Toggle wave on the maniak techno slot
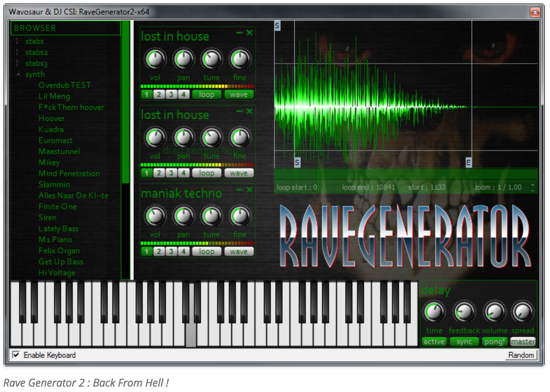This screenshot has width=550, height=392. 239,252
